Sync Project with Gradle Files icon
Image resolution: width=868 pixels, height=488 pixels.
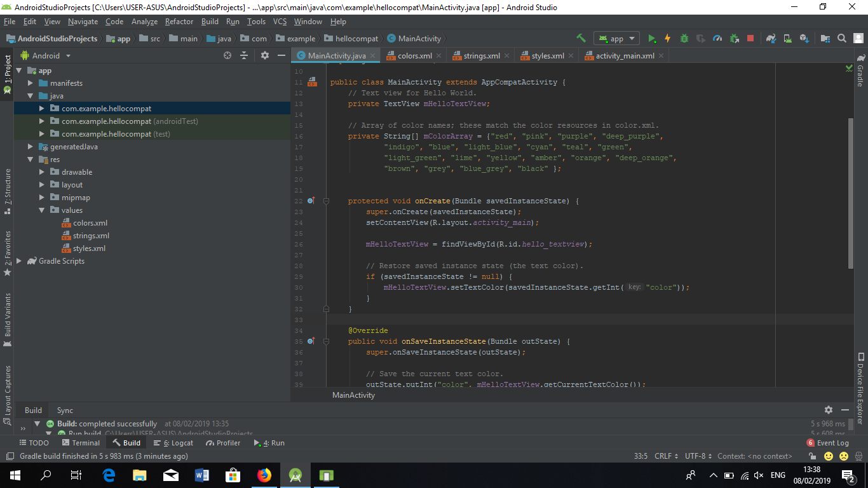(771, 38)
